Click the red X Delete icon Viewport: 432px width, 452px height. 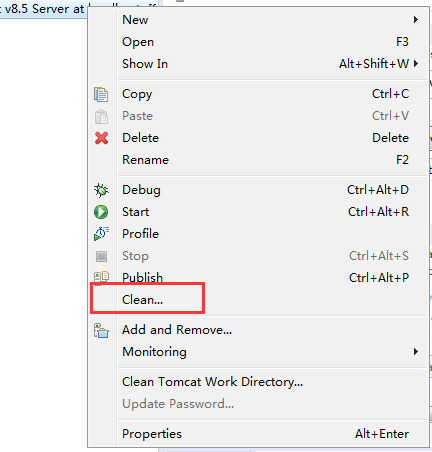[x=101, y=138]
